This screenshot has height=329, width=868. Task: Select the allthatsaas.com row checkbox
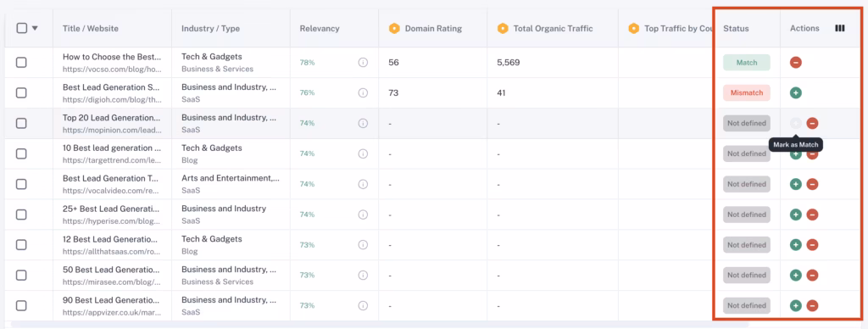(21, 245)
